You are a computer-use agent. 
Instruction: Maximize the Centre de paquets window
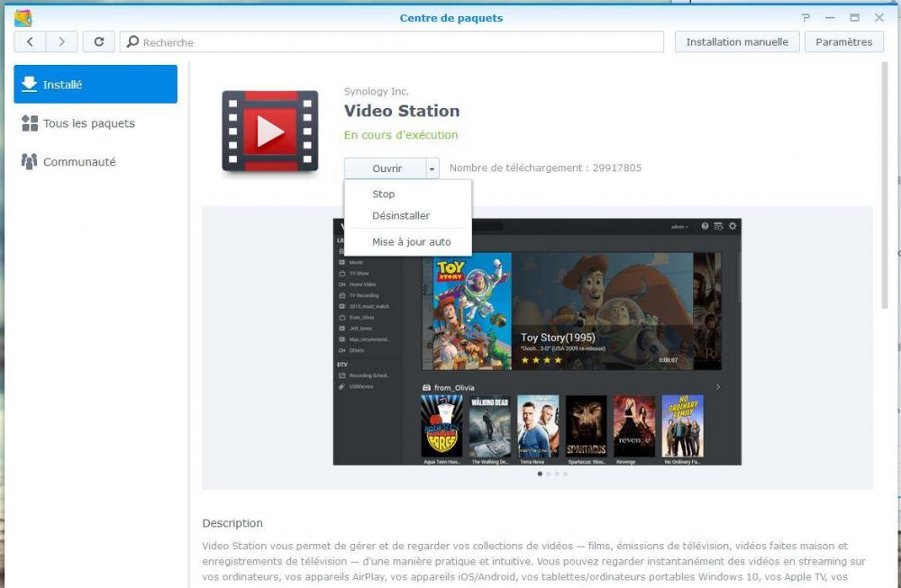coord(854,18)
